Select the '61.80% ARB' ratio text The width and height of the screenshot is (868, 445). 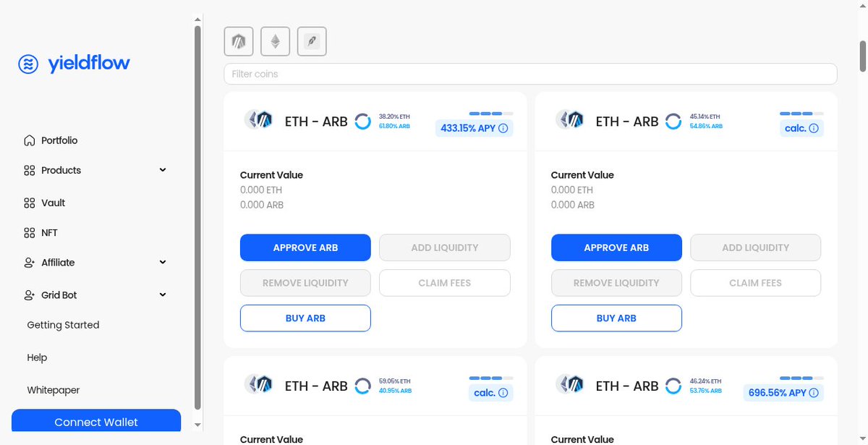(394, 126)
